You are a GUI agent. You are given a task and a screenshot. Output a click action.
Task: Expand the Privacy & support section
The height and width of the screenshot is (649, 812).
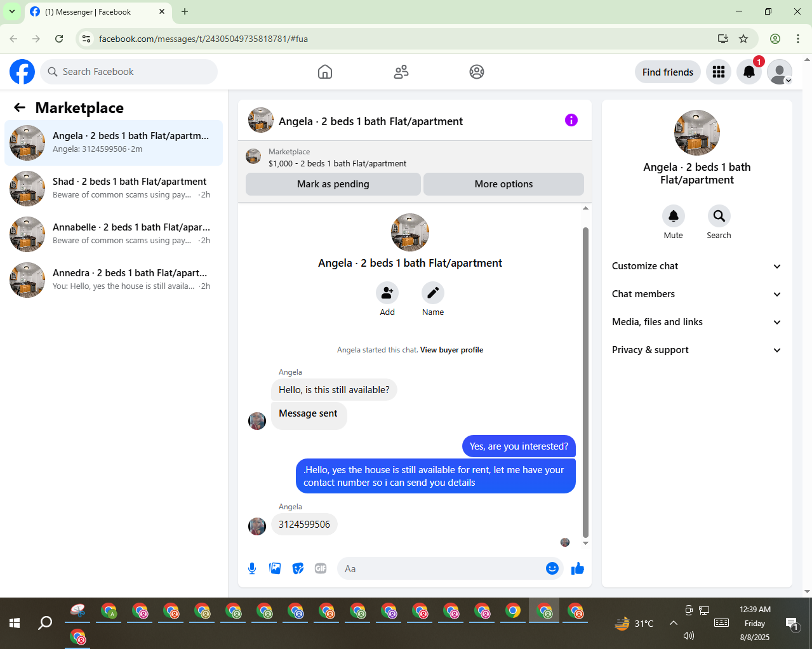pyautogui.click(x=696, y=350)
